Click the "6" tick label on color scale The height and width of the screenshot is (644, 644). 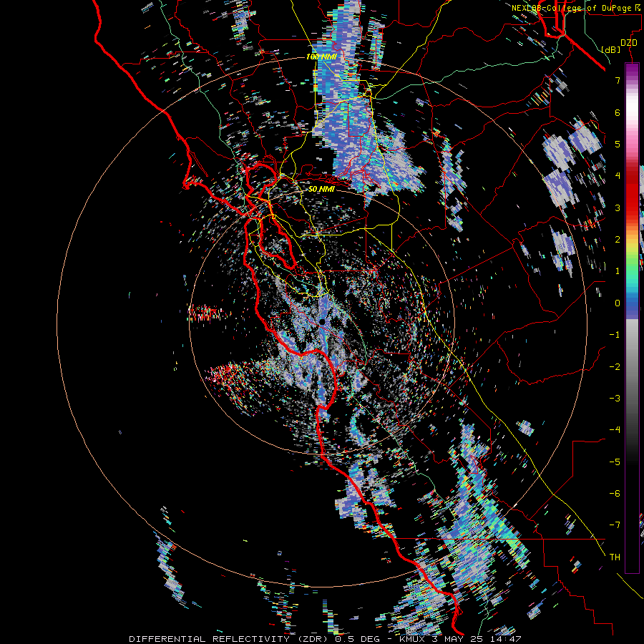click(618, 112)
